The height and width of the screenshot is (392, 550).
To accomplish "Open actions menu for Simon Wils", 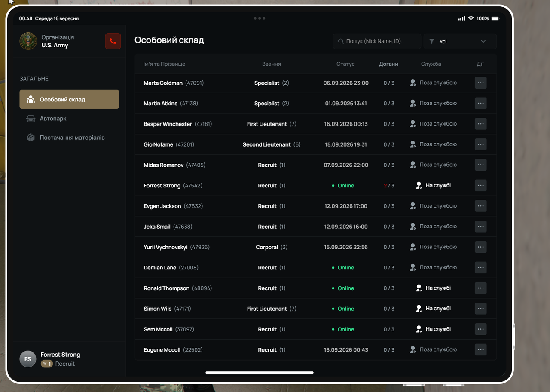I will click(x=481, y=309).
